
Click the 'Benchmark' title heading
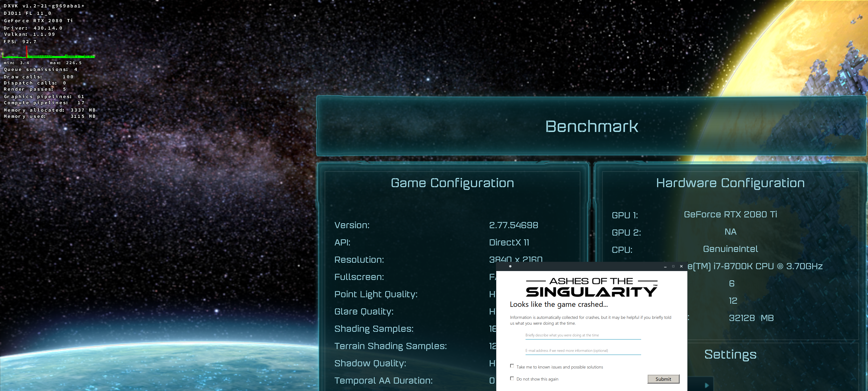coord(592,126)
